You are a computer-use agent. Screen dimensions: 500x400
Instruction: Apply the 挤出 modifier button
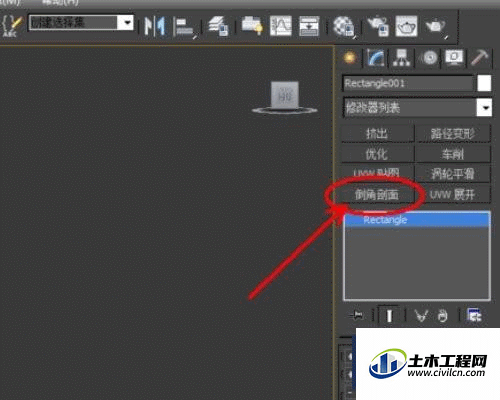377,134
